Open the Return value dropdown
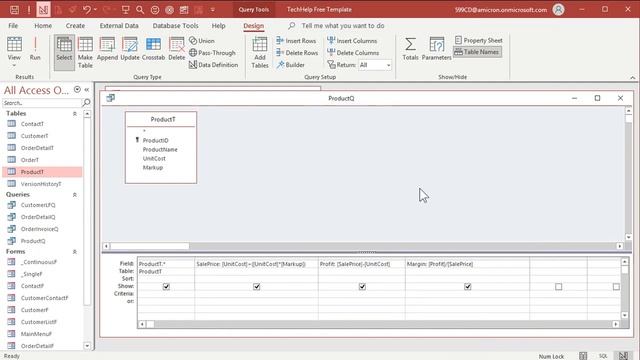 [388, 65]
